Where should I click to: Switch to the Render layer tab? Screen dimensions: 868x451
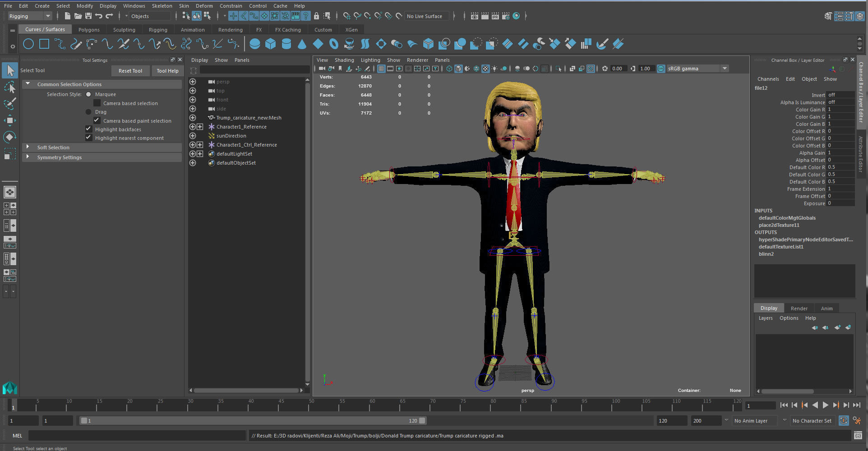click(x=799, y=308)
